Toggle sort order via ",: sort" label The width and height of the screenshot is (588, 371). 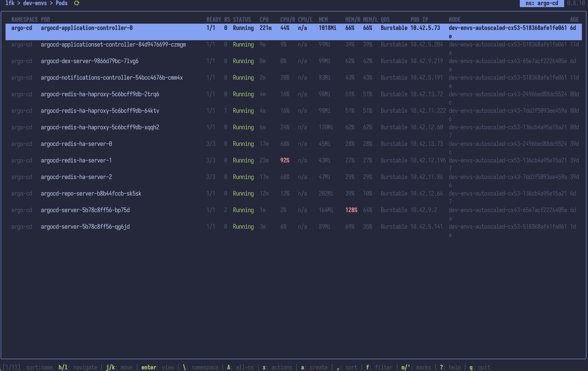click(x=347, y=367)
